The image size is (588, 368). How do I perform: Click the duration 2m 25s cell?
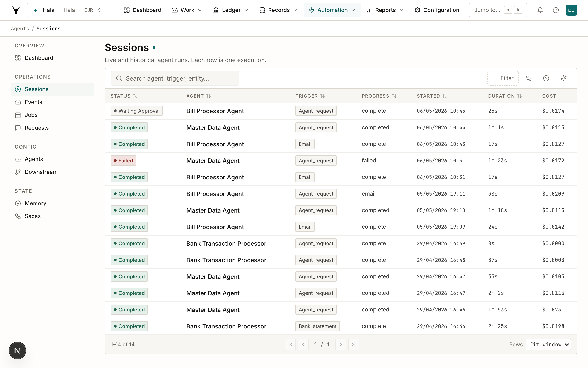(497, 326)
